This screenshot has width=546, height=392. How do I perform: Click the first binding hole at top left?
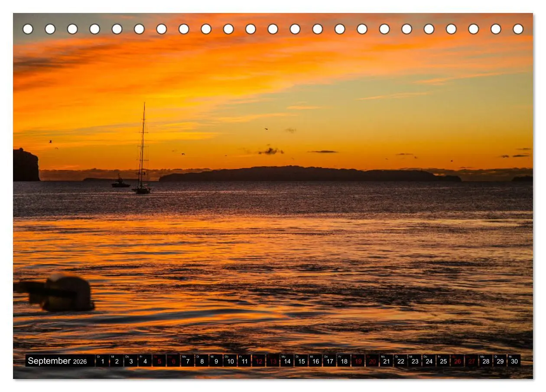pyautogui.click(x=28, y=29)
